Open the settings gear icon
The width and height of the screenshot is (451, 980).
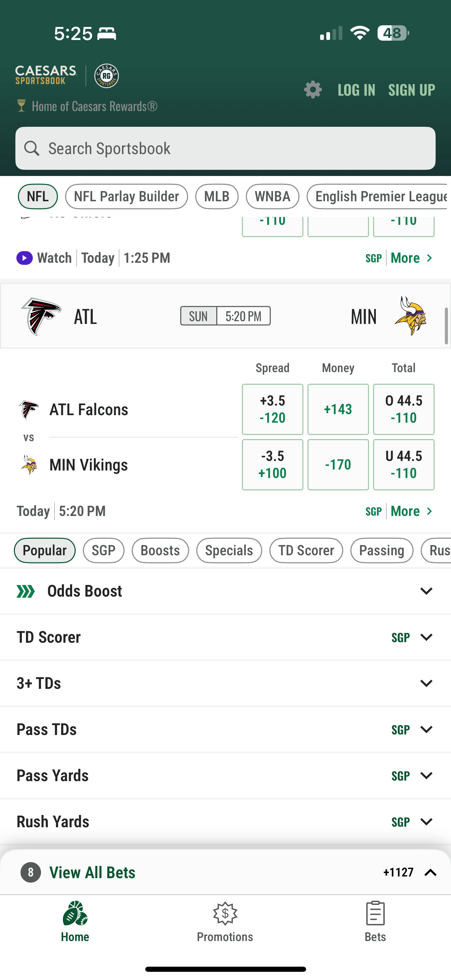[313, 90]
